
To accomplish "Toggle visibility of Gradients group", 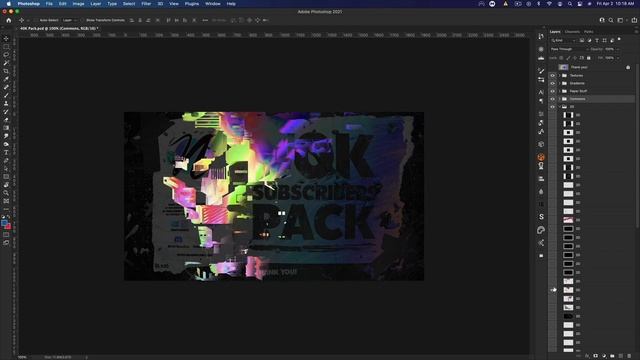I will (552, 83).
